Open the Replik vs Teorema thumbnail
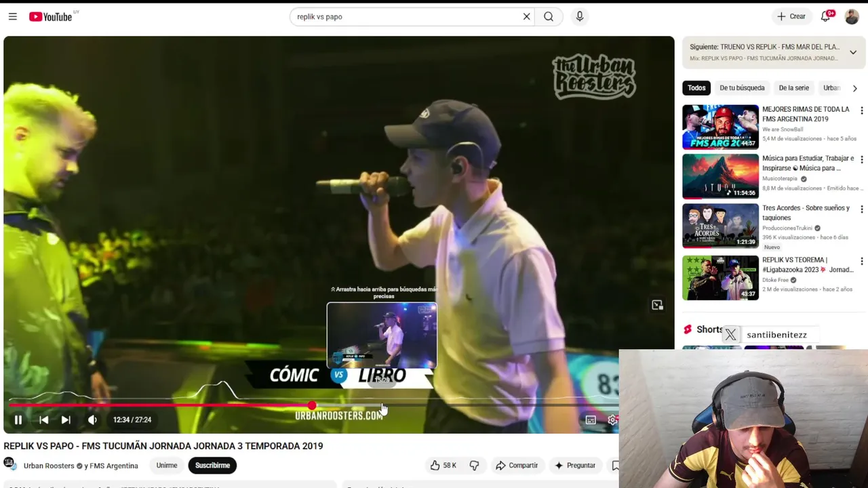Image resolution: width=868 pixels, height=488 pixels. [720, 277]
